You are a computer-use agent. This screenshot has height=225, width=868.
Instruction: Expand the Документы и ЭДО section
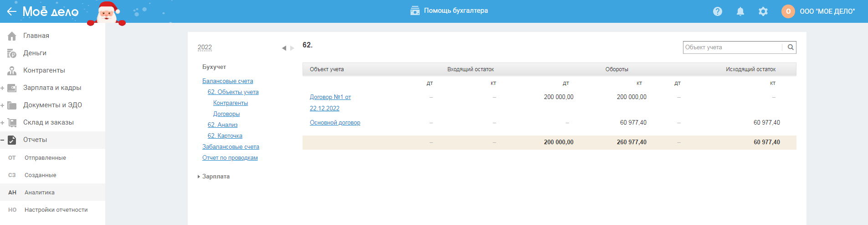coord(3,105)
